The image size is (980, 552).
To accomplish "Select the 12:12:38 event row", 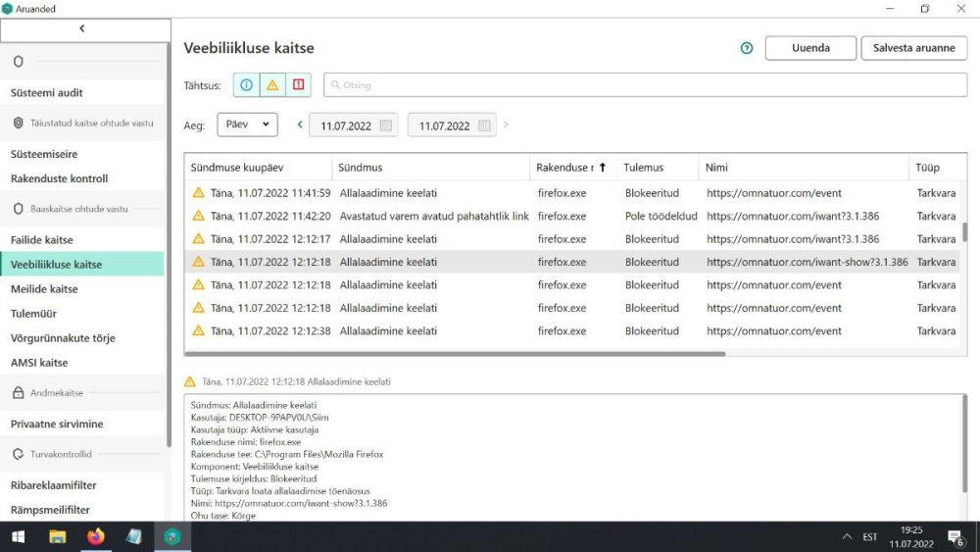I will click(x=572, y=330).
